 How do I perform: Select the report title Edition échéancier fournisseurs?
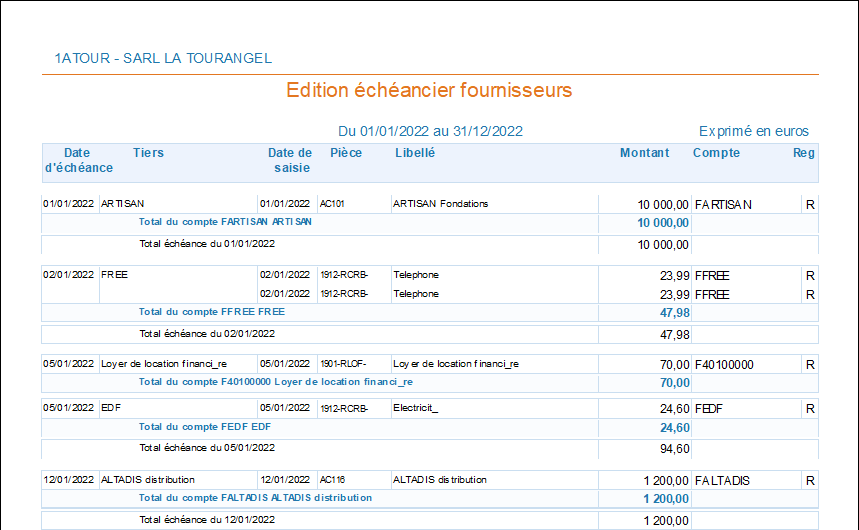pyautogui.click(x=429, y=90)
